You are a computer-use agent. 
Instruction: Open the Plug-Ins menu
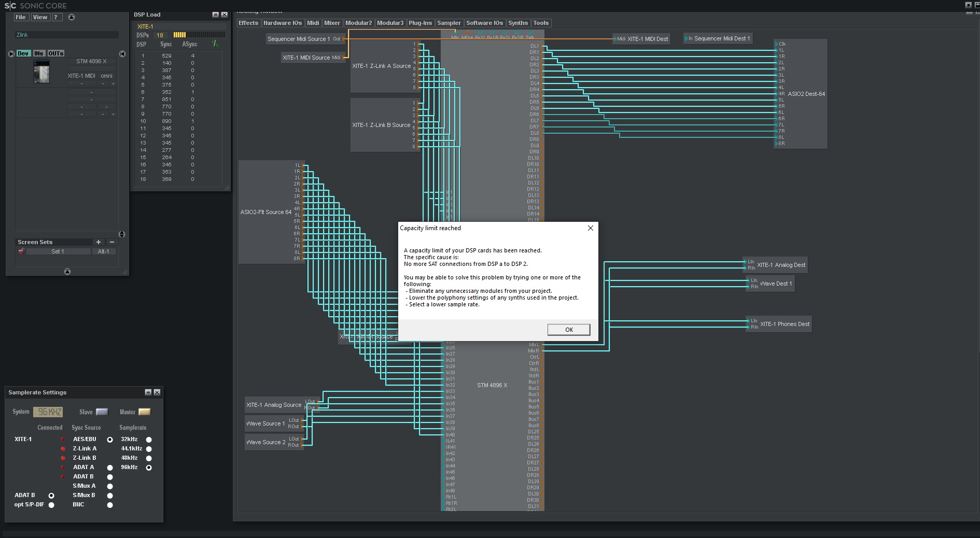pyautogui.click(x=420, y=23)
